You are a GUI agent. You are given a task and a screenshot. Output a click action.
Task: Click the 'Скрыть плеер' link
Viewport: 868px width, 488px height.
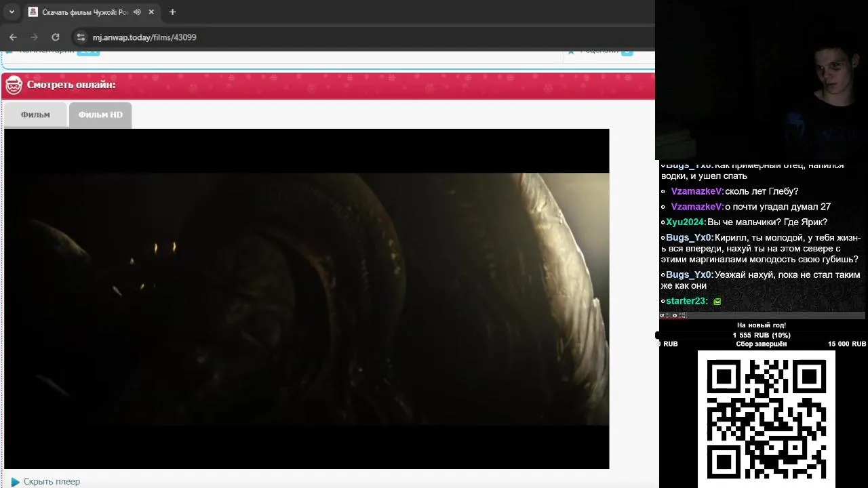(x=52, y=482)
